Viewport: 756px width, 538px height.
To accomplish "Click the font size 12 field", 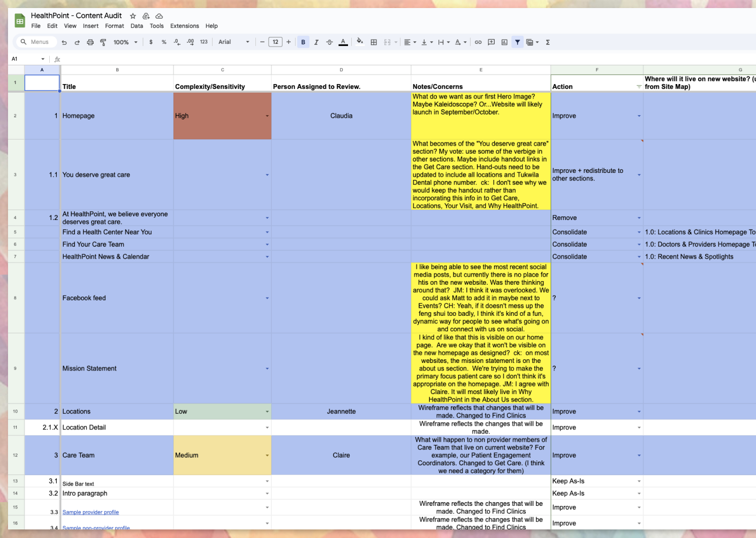I will coord(275,42).
